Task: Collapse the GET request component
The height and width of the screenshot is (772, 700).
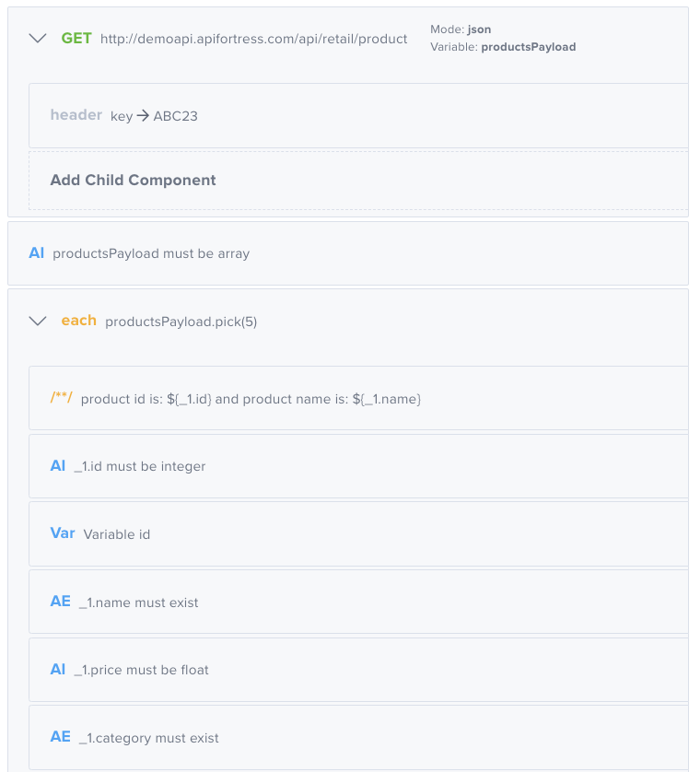Action: point(37,39)
